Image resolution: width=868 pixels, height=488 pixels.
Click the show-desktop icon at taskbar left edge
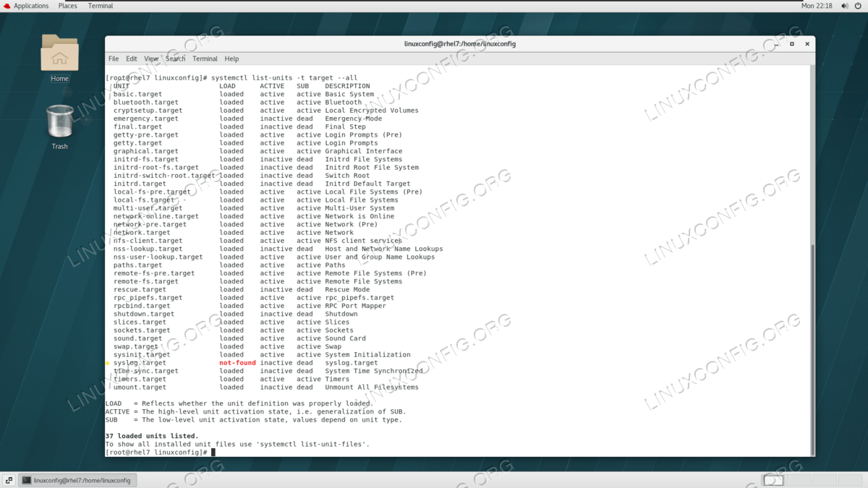point(9,480)
